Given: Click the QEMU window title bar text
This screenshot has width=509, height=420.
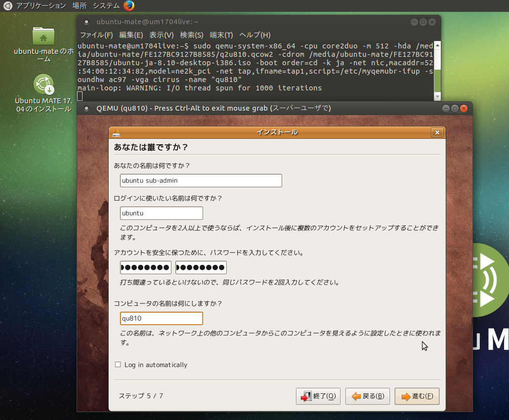Looking at the screenshot, I should tap(213, 108).
